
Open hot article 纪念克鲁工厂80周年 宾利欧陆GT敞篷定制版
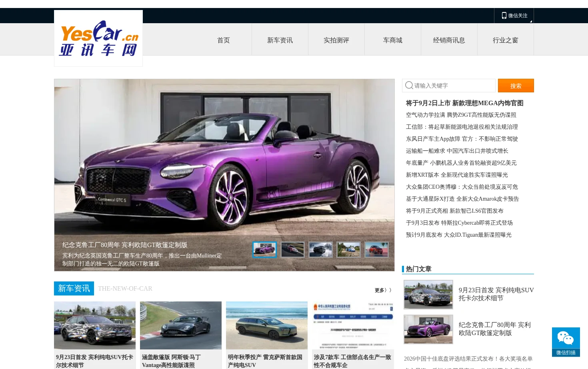pos(495,329)
